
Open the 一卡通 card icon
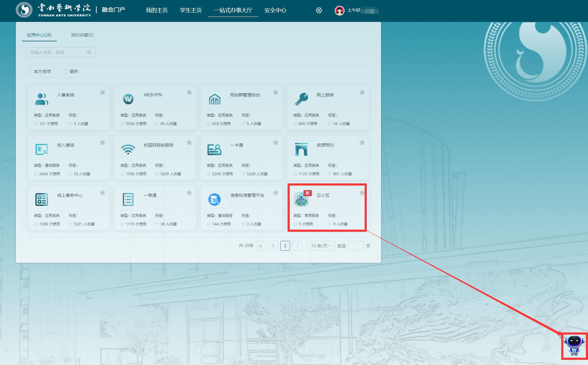tap(215, 149)
